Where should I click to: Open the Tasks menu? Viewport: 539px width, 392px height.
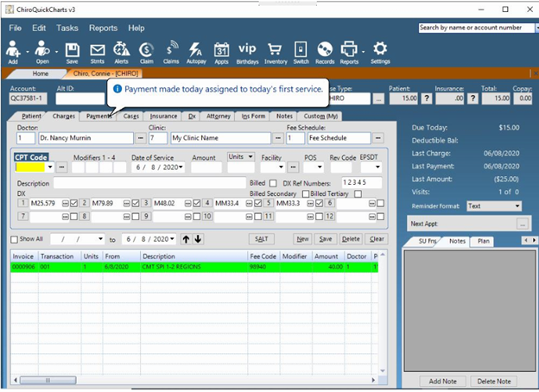[67, 28]
